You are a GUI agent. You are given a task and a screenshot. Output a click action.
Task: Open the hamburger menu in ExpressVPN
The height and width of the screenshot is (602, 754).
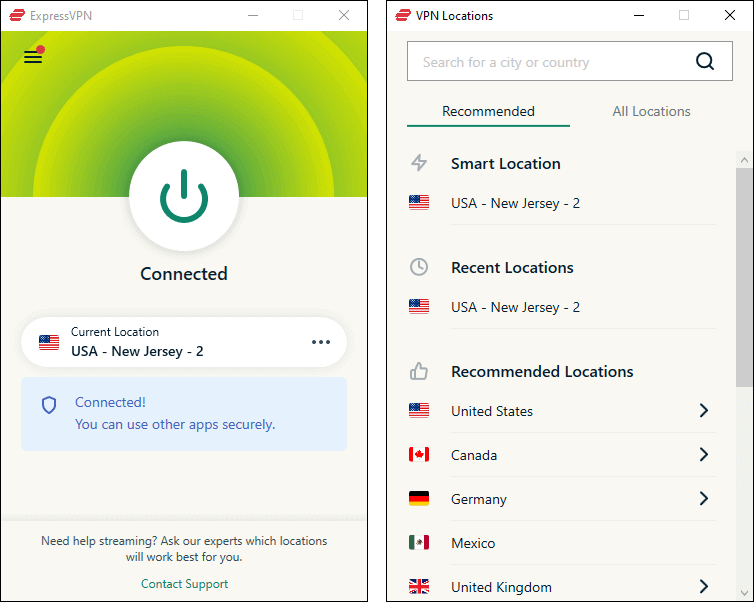click(33, 57)
